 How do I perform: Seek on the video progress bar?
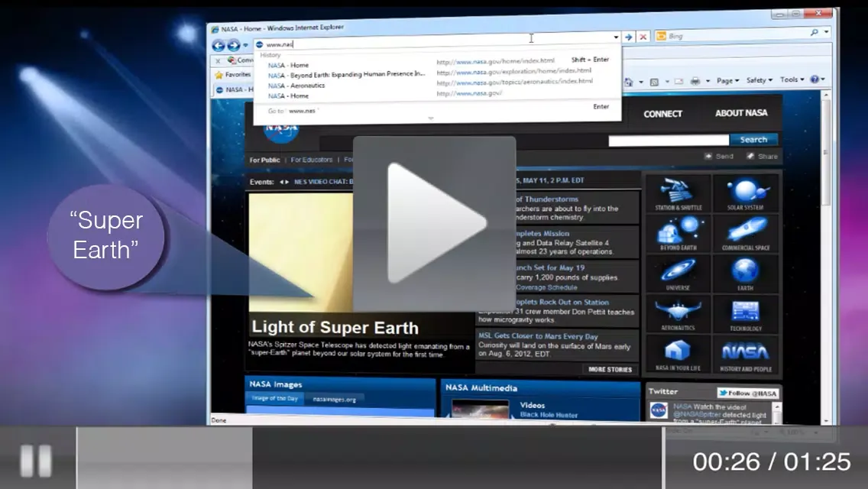pos(370,458)
